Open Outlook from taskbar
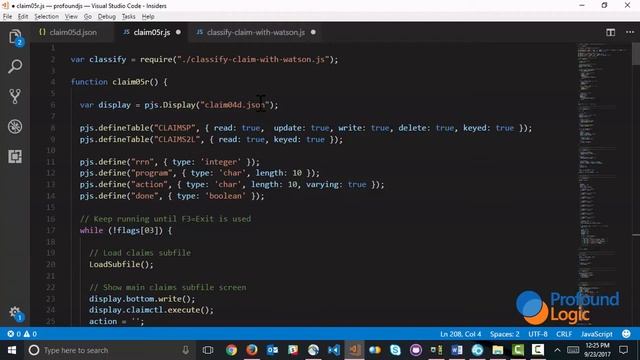The height and width of the screenshot is (360, 640). click(272, 350)
